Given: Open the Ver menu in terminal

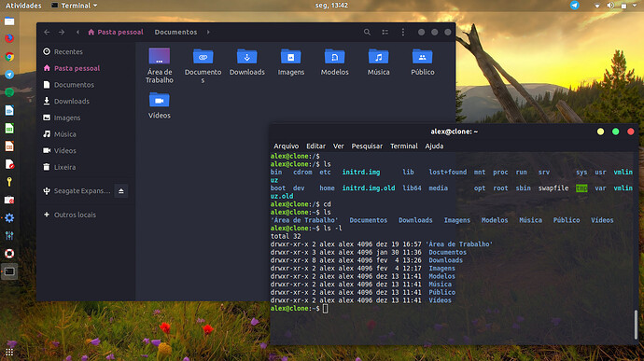Looking at the screenshot, I should [339, 146].
